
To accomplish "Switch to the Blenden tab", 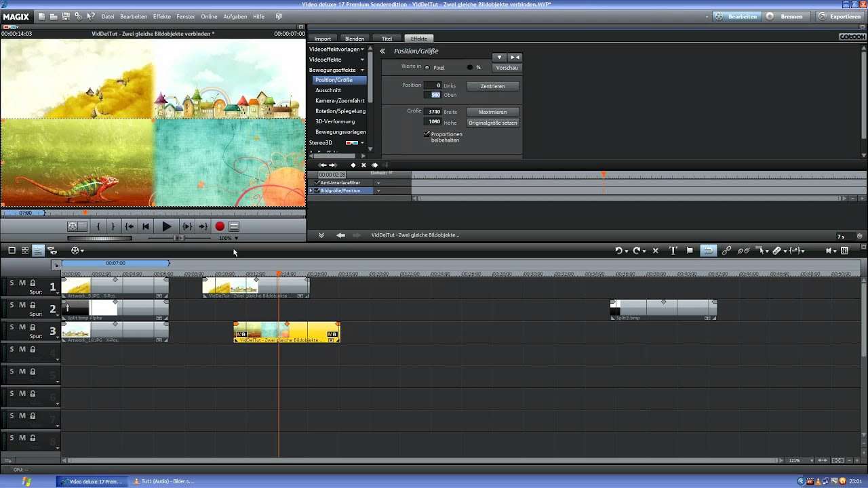I will pyautogui.click(x=355, y=39).
